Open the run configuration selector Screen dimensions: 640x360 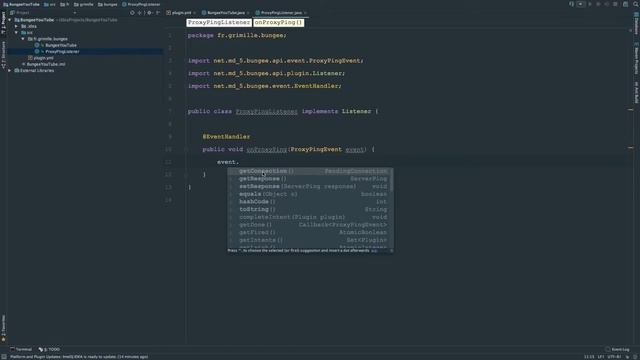pos(580,4)
